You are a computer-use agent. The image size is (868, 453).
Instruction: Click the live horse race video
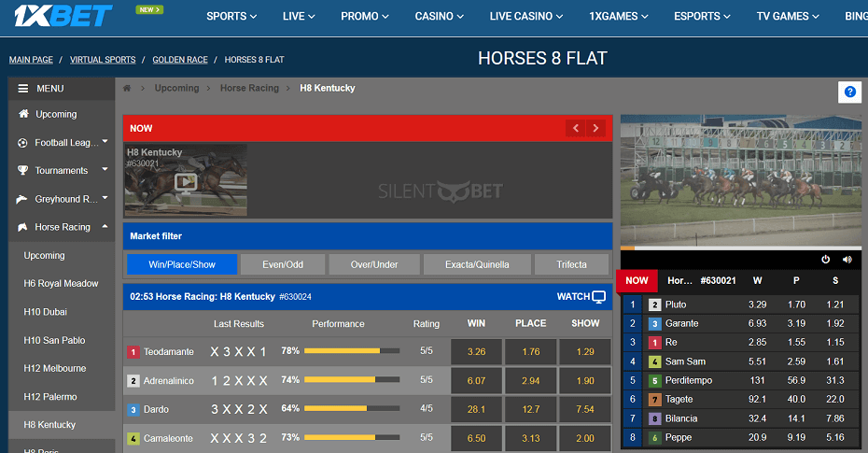pyautogui.click(x=741, y=180)
